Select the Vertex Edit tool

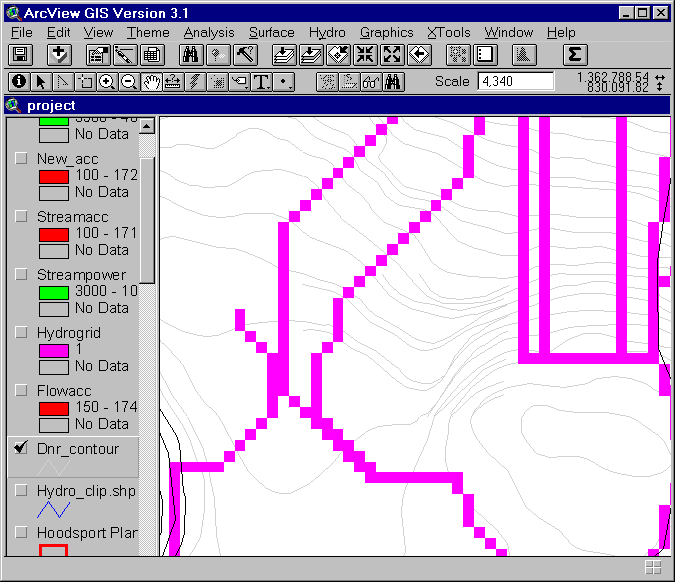pyautogui.click(x=63, y=81)
